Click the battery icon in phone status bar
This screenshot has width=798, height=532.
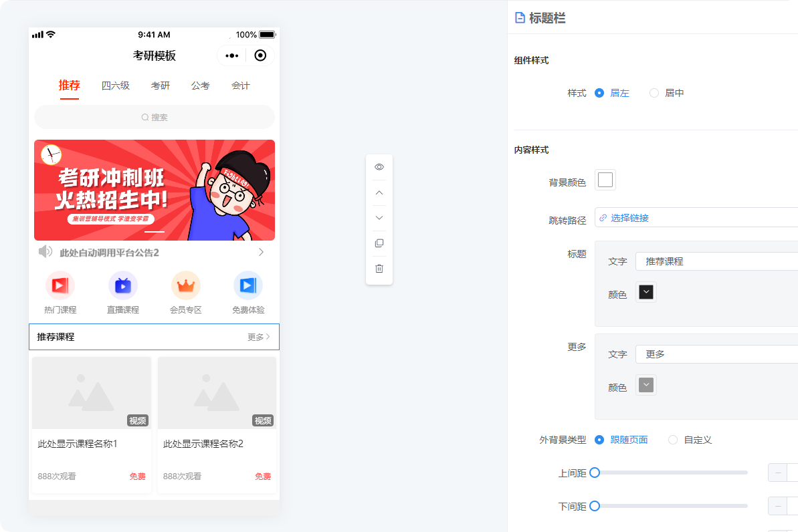pyautogui.click(x=267, y=35)
